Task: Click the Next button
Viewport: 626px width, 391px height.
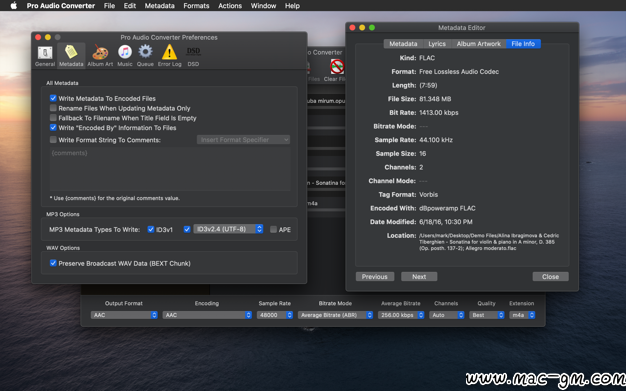Action: coord(419,276)
